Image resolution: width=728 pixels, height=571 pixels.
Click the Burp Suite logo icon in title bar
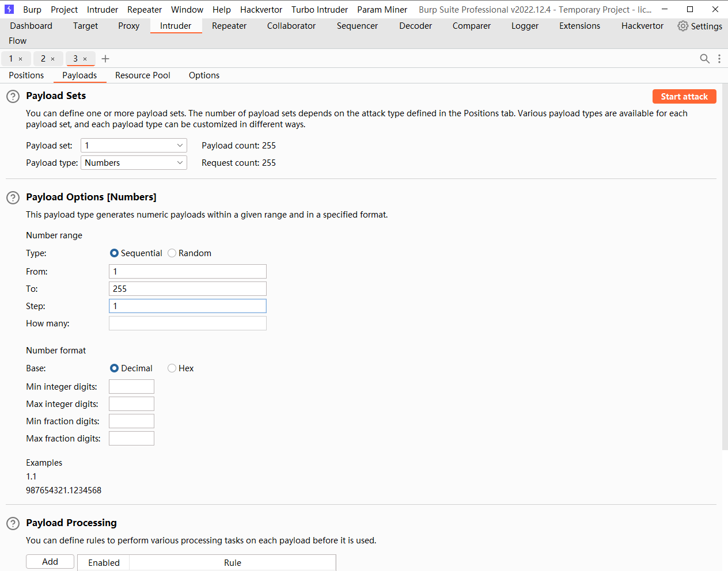click(9, 9)
